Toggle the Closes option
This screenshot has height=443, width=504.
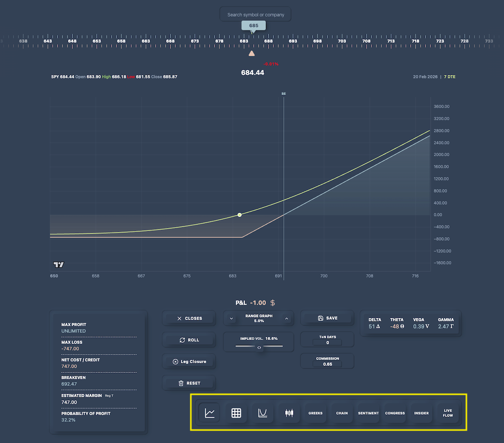(189, 318)
